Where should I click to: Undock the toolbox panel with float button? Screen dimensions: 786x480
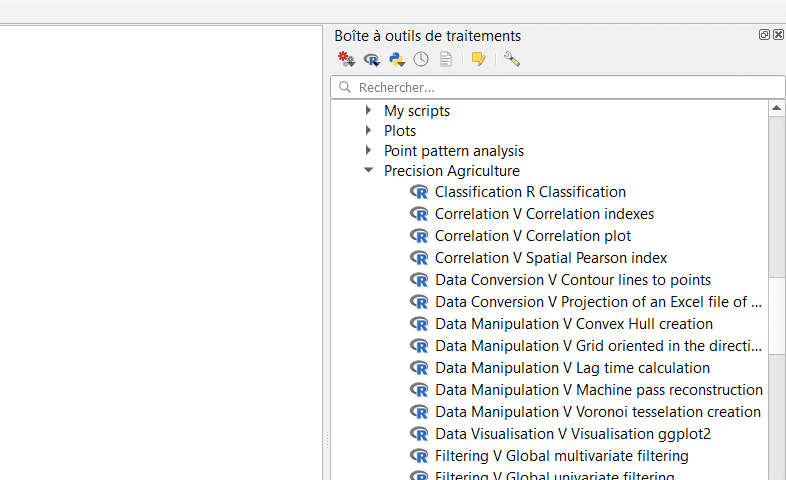point(764,35)
